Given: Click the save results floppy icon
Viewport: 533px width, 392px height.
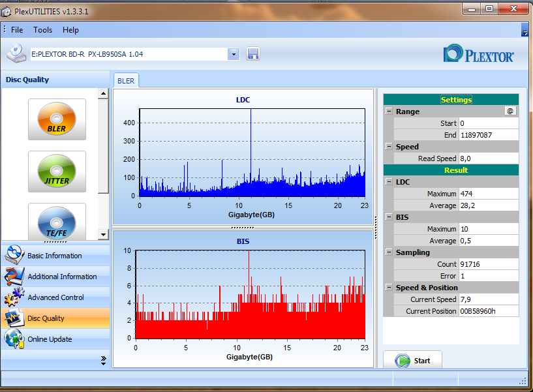Looking at the screenshot, I should [253, 53].
